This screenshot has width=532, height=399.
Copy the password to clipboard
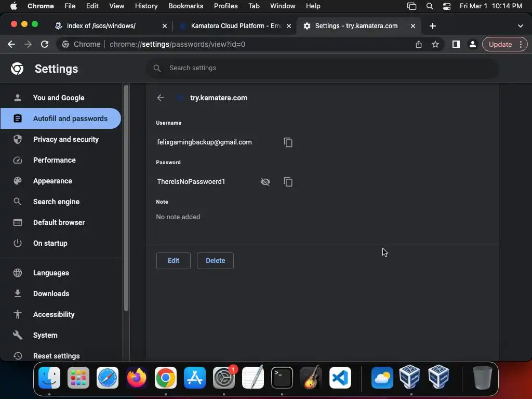[x=288, y=182]
